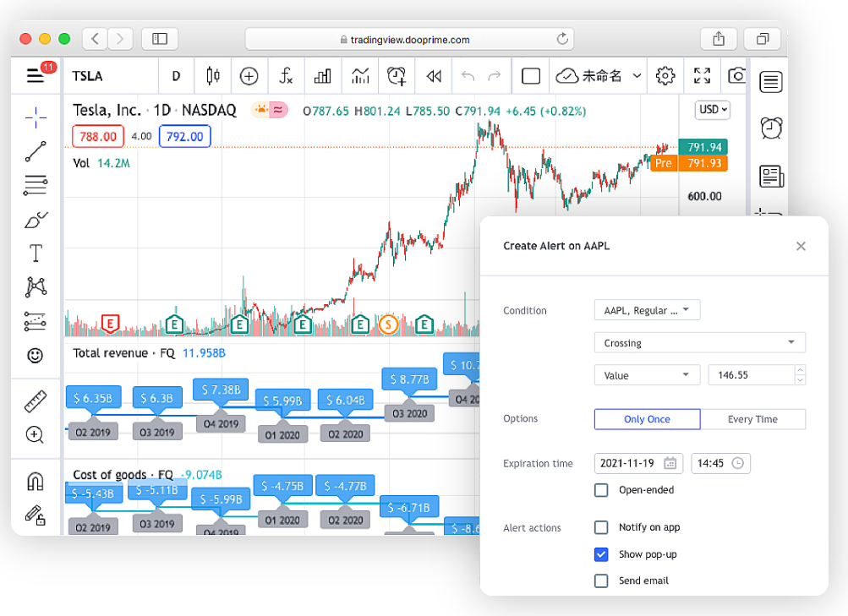Screen dimensions: 848x616
Task: Select the text T tool
Action: [36, 253]
